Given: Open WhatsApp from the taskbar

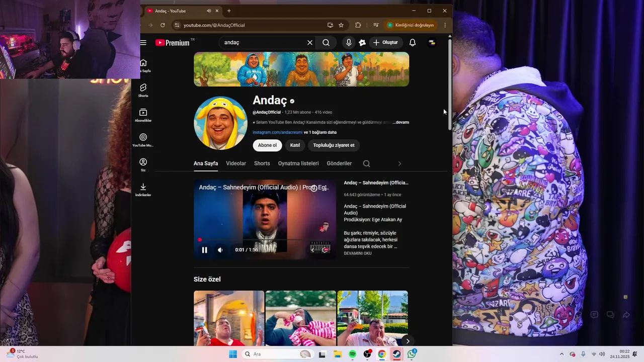Looking at the screenshot, I should coord(412,354).
